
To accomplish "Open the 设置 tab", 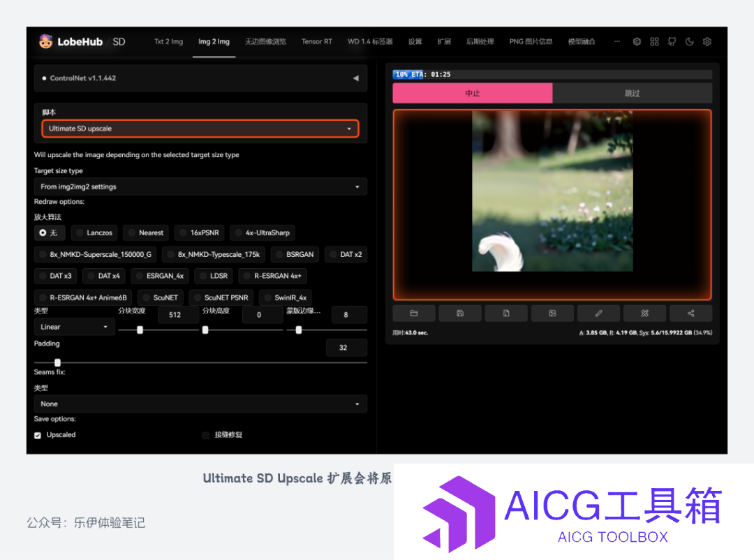I will click(x=415, y=42).
